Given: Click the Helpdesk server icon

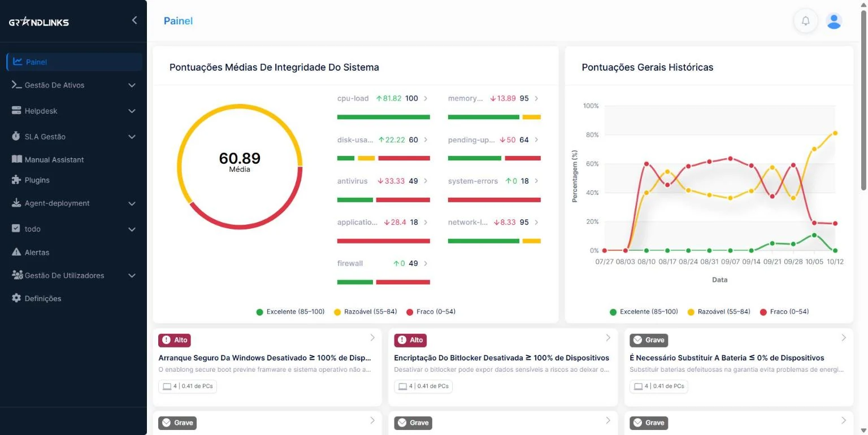Looking at the screenshot, I should tap(16, 111).
